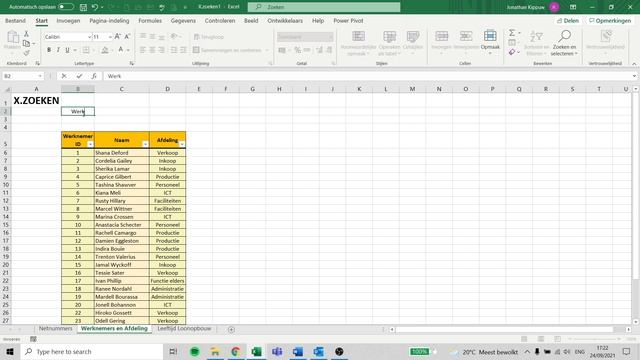The height and width of the screenshot is (360, 640).
Task: Switch to the Gegevens tab
Action: (183, 20)
